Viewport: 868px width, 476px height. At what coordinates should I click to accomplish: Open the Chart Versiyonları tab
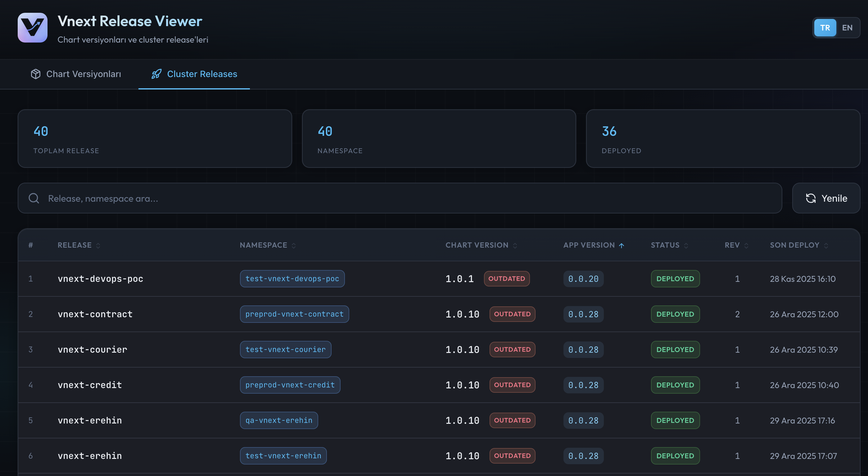coord(76,74)
